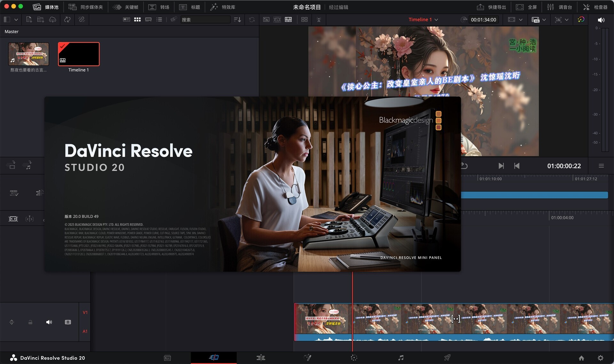The image size is (614, 364).
Task: Switch media pool to list view
Action: (x=159, y=20)
